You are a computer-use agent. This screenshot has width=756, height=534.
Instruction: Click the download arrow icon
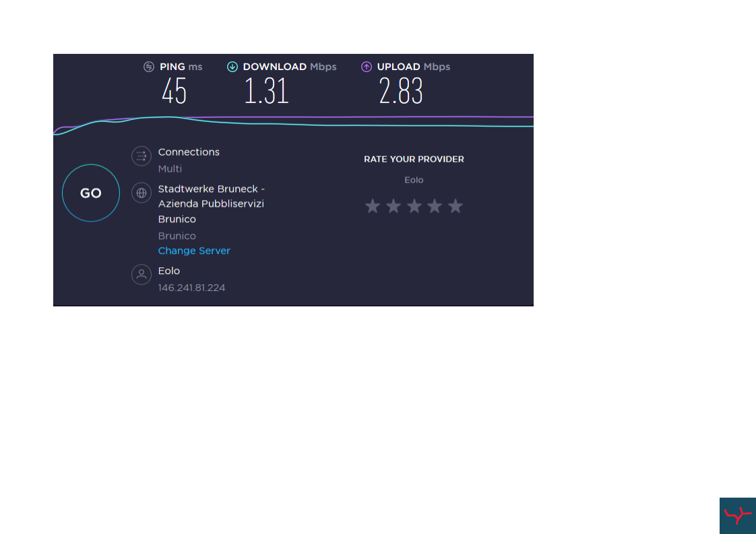(x=232, y=67)
